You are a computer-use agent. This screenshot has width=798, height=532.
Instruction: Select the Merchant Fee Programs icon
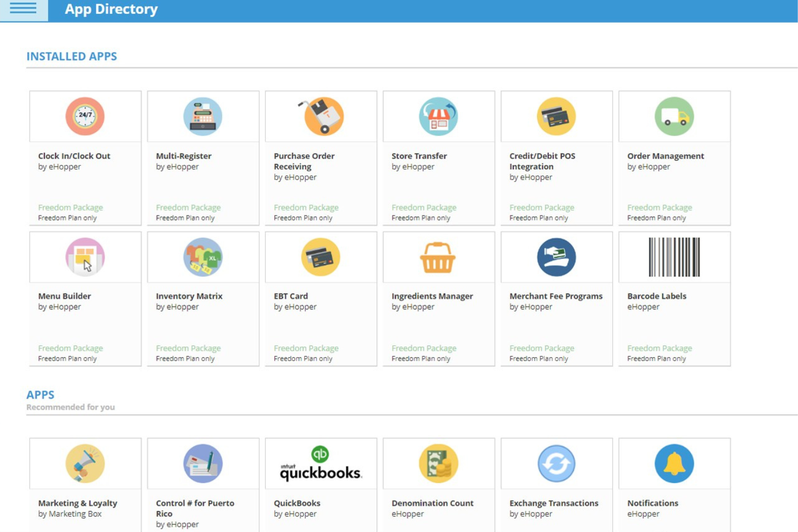pos(556,257)
